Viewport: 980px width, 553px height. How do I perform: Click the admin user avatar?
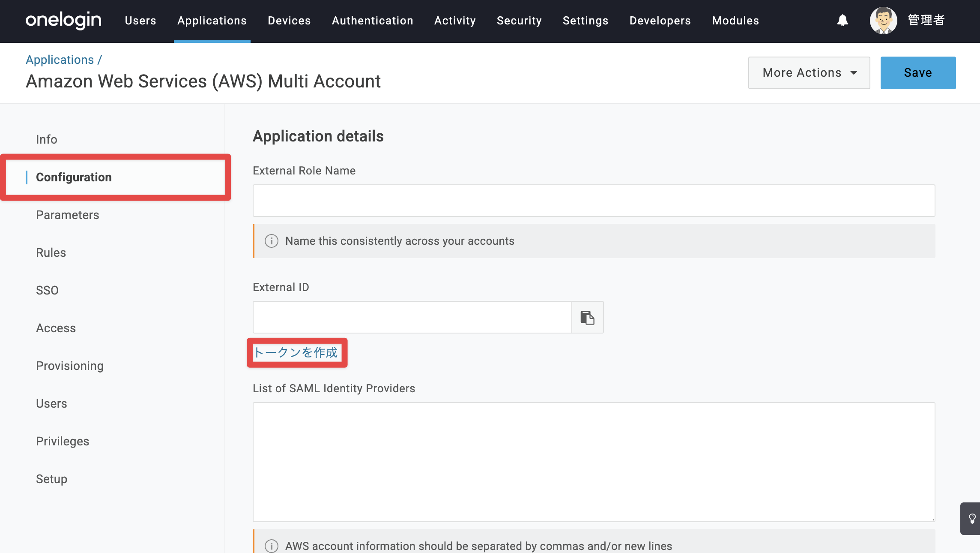pyautogui.click(x=883, y=21)
